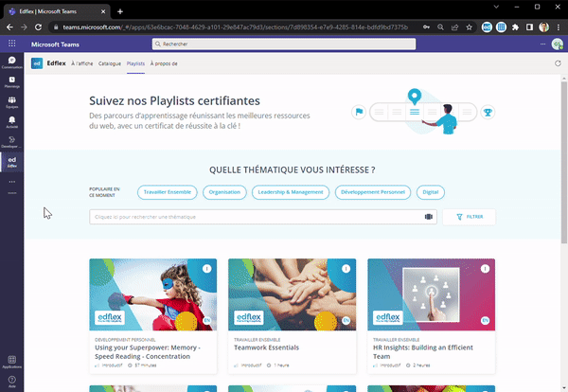This screenshot has width=568, height=392.
Task: Open Équipes in the Teams sidebar
Action: click(x=12, y=102)
